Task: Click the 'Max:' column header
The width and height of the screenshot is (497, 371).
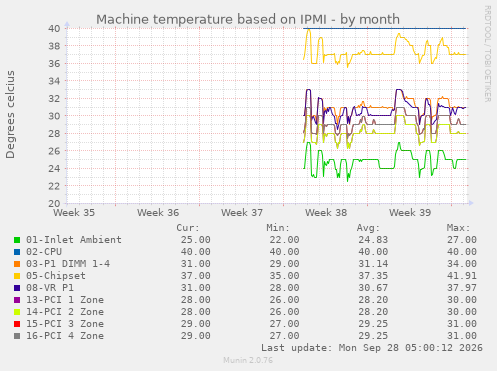Action: pos(458,228)
